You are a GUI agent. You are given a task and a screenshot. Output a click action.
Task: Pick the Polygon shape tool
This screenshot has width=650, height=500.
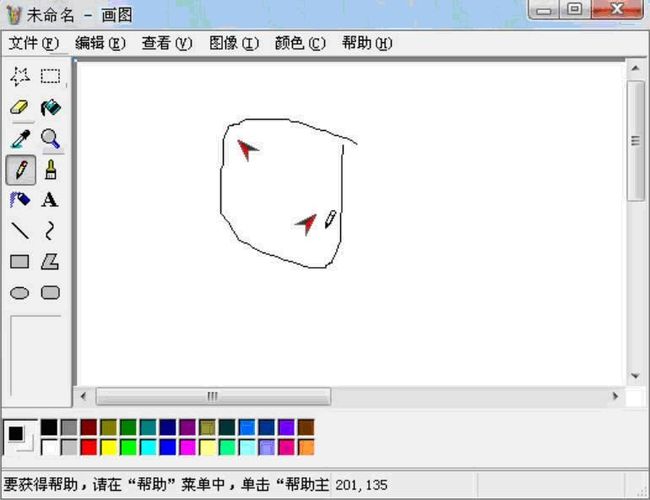[x=50, y=262]
